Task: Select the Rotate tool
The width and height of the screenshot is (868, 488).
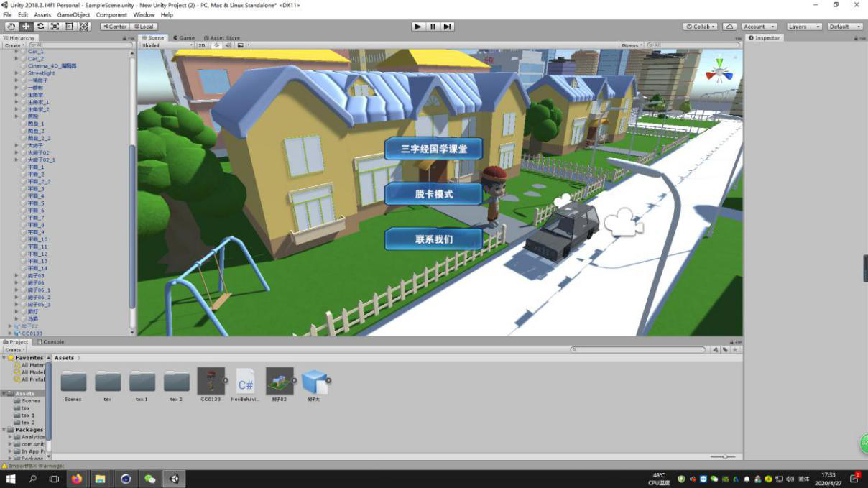Action: point(40,27)
